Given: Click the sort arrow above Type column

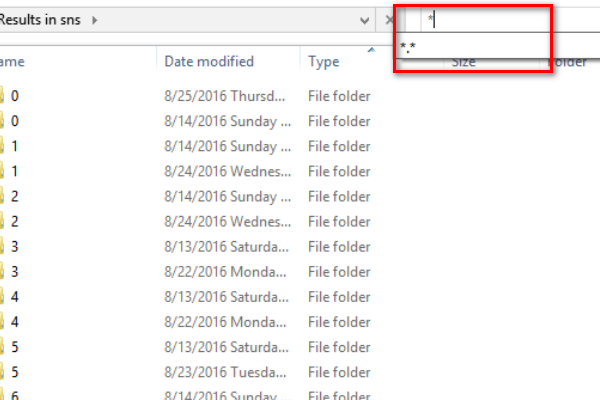Looking at the screenshot, I should [371, 50].
